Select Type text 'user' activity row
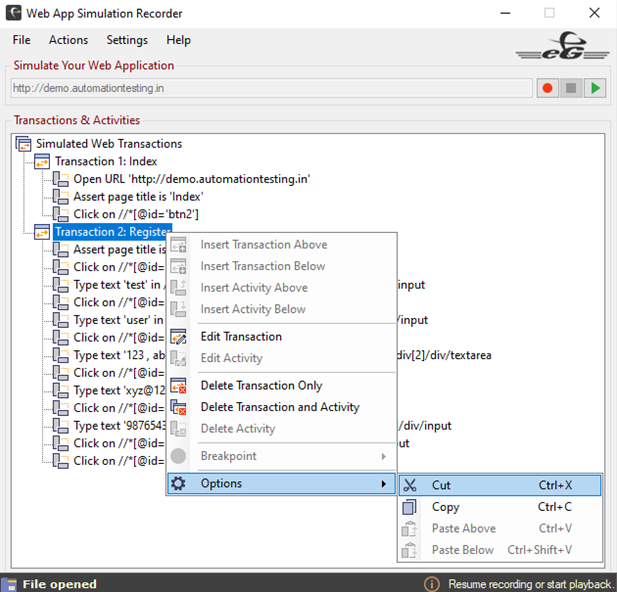617x592 pixels. coord(119,320)
